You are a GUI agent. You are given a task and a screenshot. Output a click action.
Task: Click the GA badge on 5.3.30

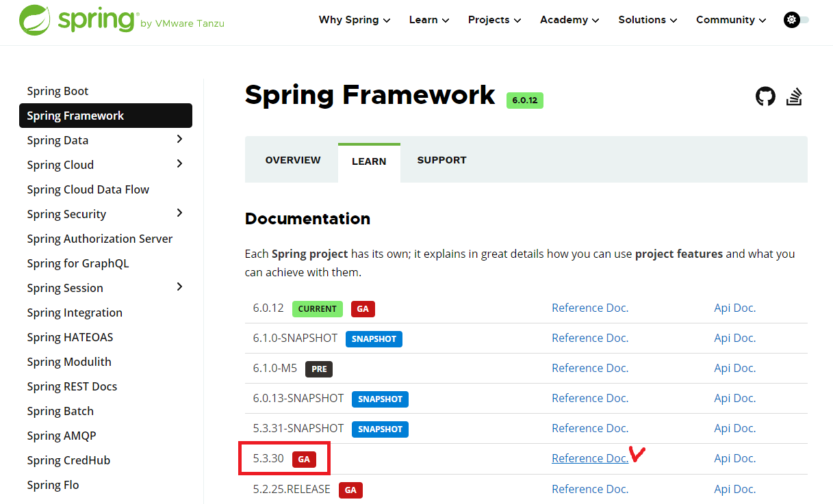coord(304,459)
